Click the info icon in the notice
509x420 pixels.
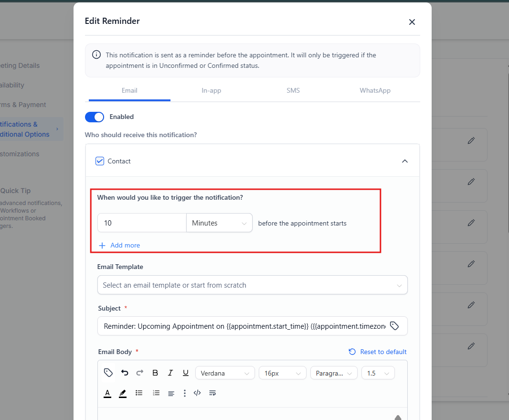pos(96,54)
